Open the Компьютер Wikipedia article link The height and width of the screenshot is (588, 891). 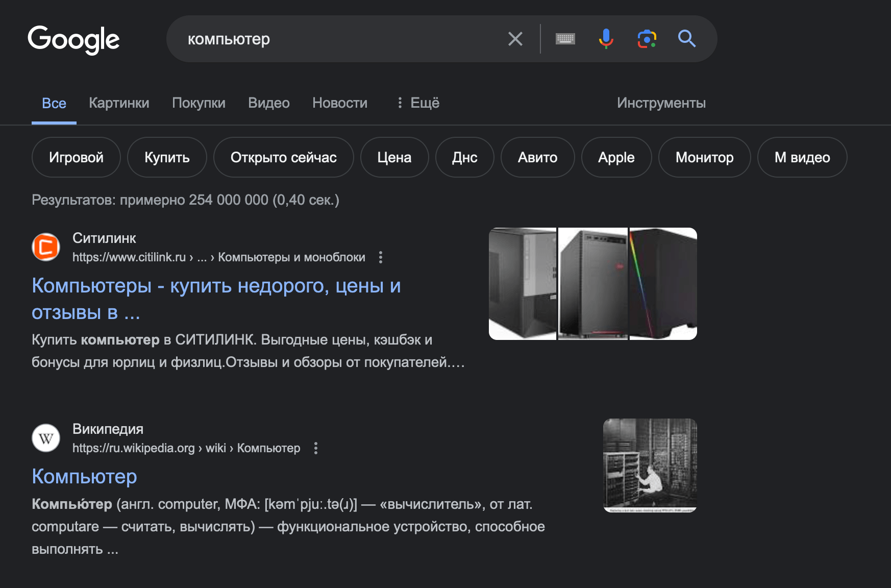click(84, 476)
